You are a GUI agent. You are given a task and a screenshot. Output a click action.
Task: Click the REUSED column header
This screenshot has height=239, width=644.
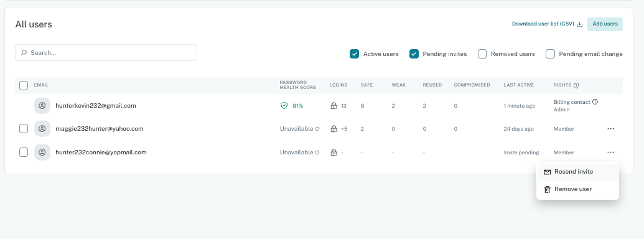click(432, 85)
